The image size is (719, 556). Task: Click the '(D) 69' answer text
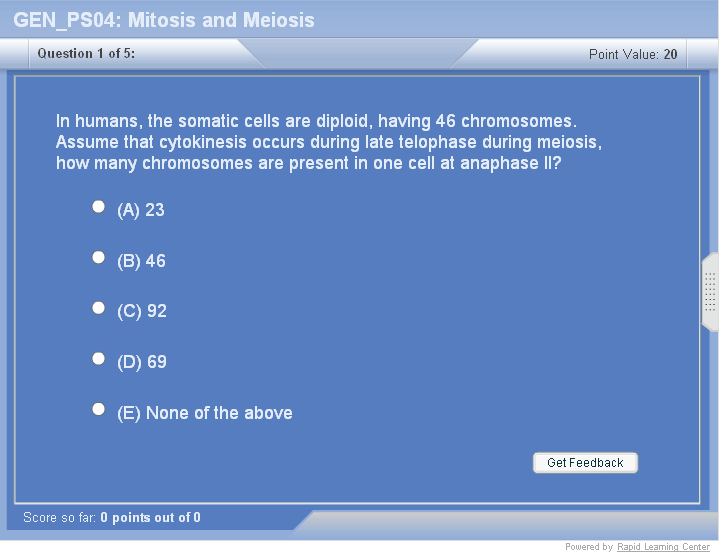coord(142,362)
